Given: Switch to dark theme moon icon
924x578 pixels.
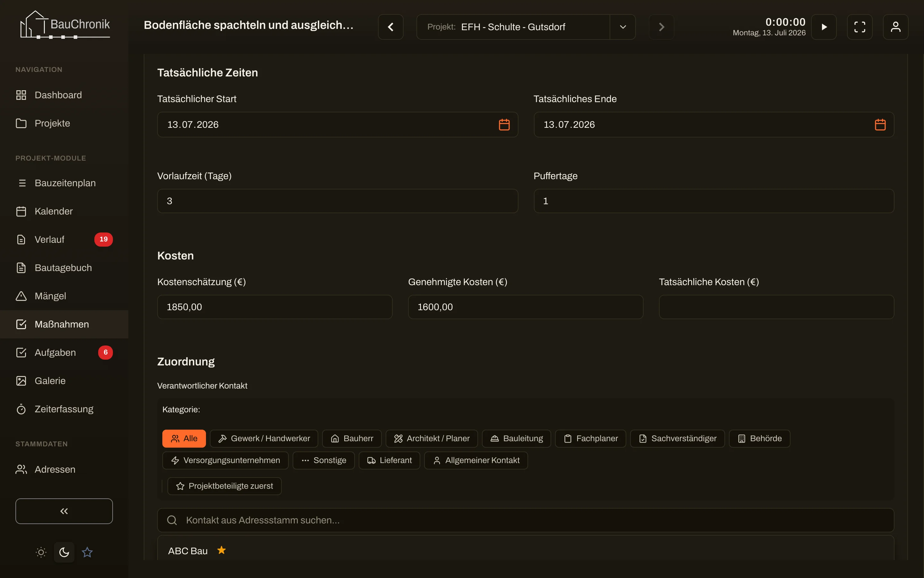Looking at the screenshot, I should click(64, 552).
